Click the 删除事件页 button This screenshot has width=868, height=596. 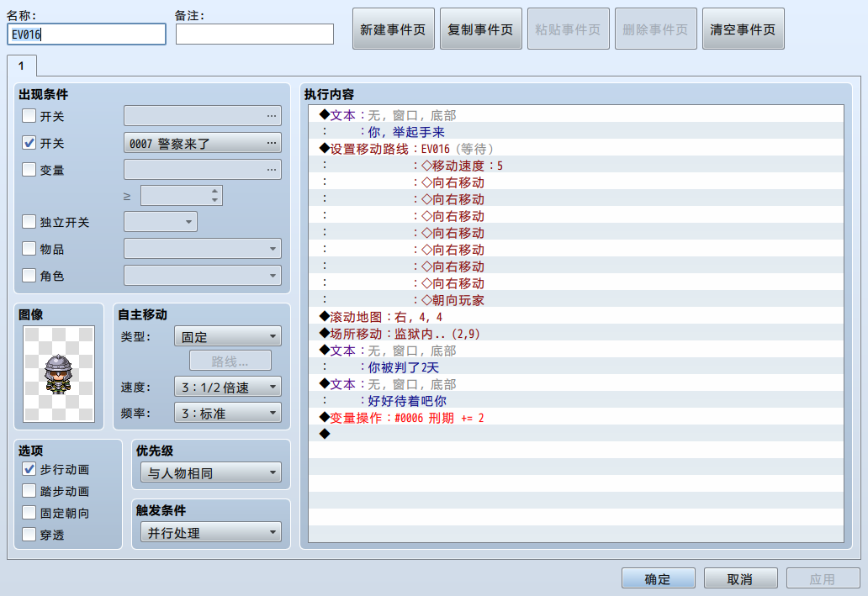655,29
